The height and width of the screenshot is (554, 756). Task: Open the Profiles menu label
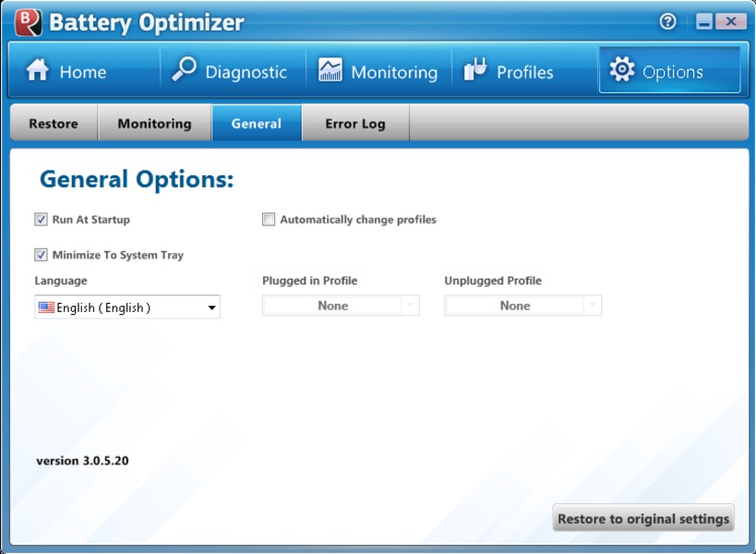pyautogui.click(x=524, y=72)
